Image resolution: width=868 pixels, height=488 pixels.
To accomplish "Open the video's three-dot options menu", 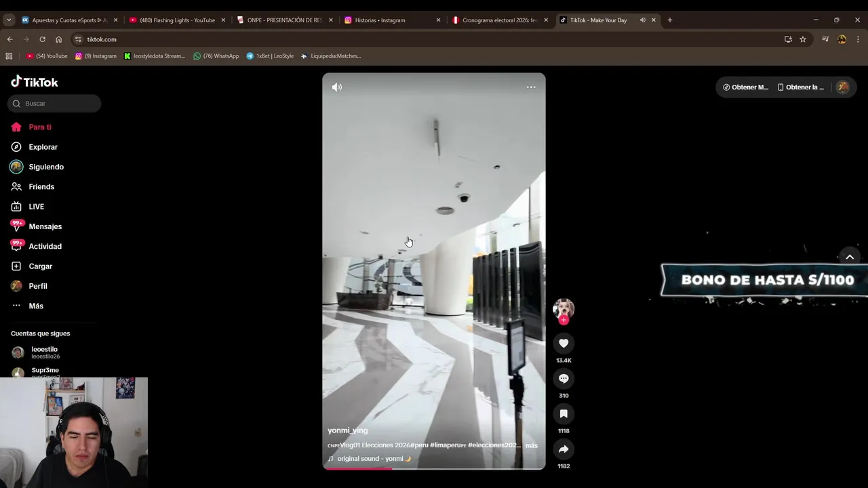I will [531, 87].
